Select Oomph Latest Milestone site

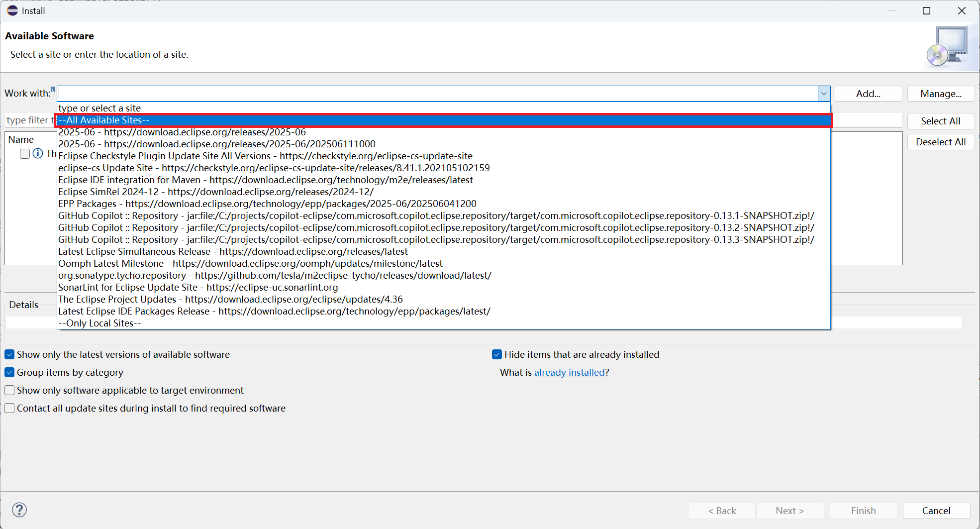click(x=444, y=263)
